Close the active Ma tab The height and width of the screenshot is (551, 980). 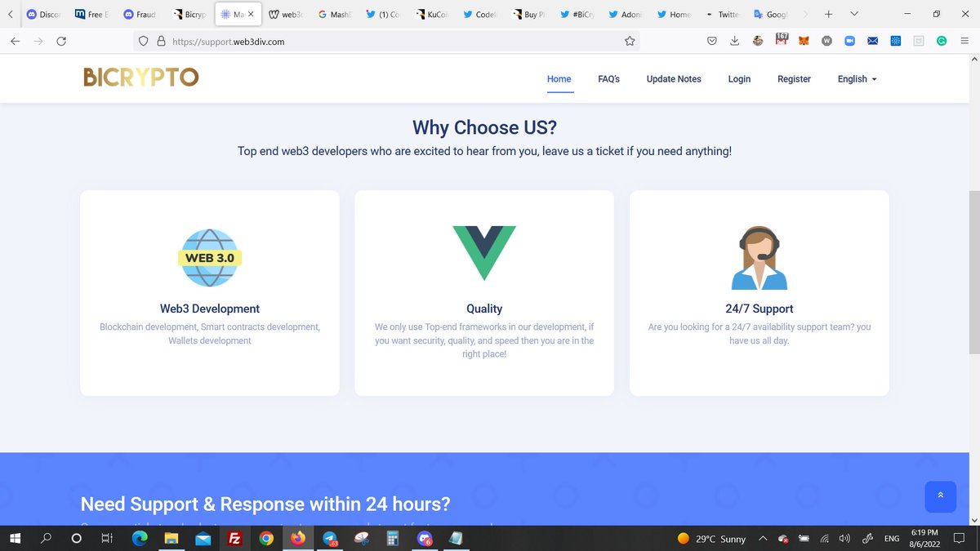click(x=251, y=15)
